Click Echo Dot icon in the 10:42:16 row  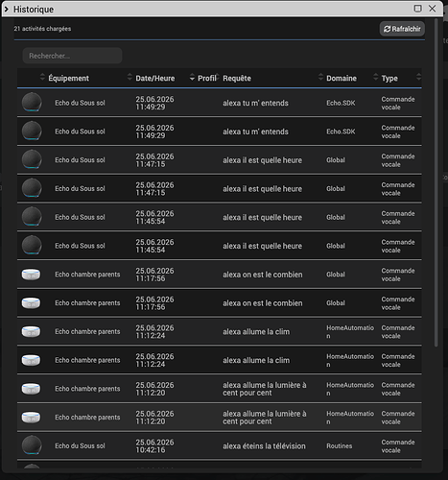click(32, 445)
